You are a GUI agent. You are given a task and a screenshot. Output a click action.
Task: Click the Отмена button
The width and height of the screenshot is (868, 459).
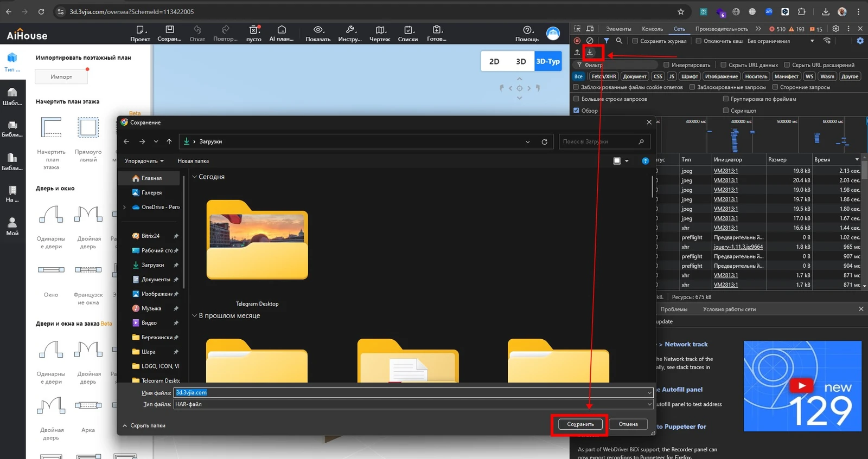pyautogui.click(x=628, y=424)
